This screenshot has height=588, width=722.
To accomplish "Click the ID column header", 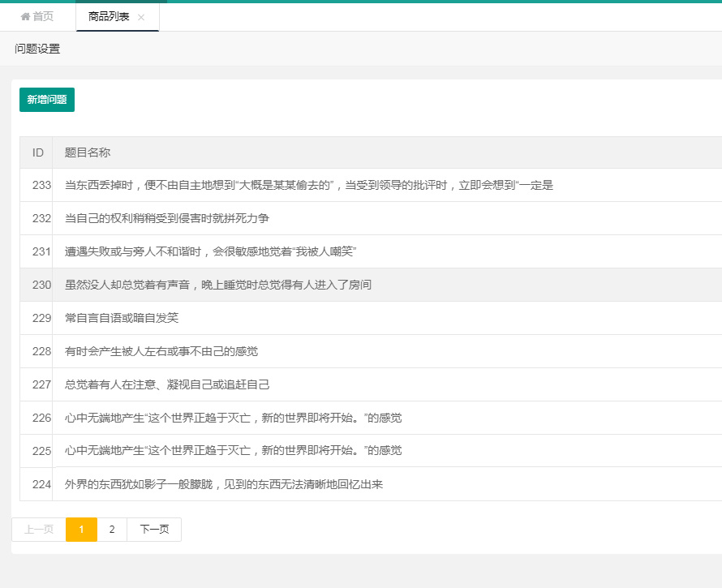I will [x=37, y=152].
